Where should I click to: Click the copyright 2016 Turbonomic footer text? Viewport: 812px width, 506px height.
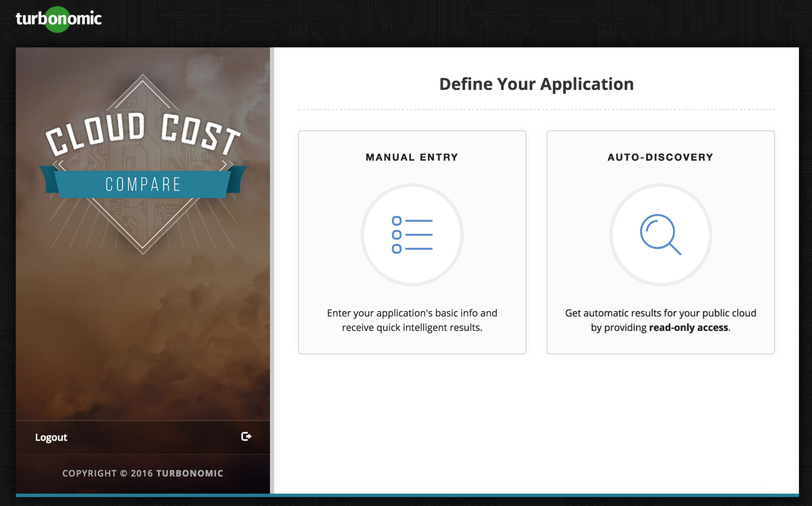(143, 473)
